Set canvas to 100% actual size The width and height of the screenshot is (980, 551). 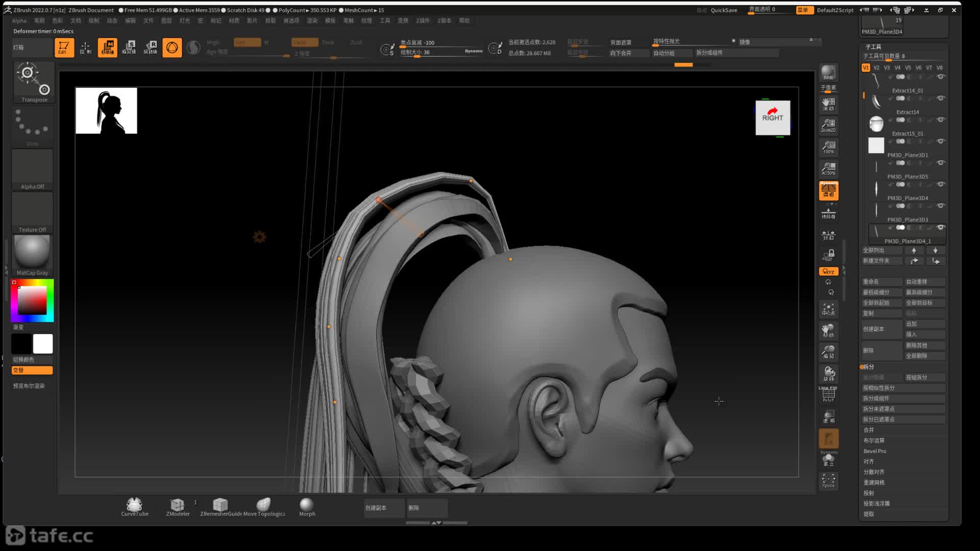[x=828, y=147]
